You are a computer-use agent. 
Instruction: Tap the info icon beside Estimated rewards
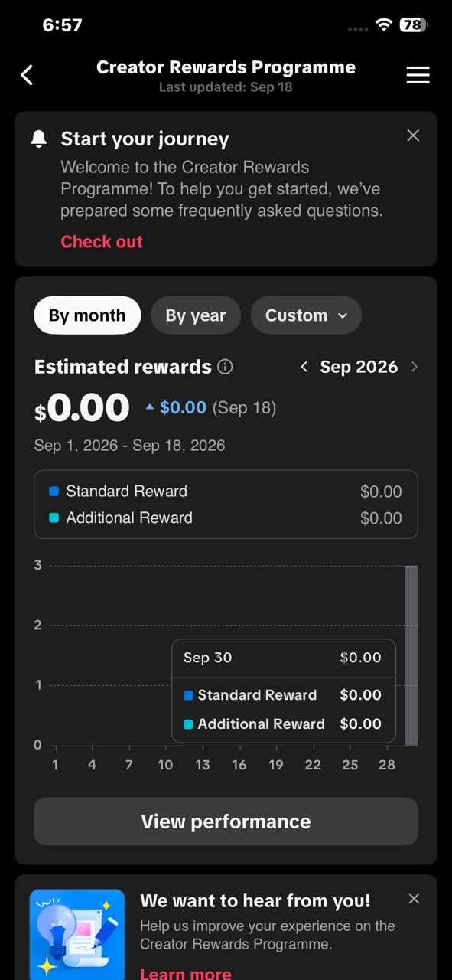[x=225, y=367]
